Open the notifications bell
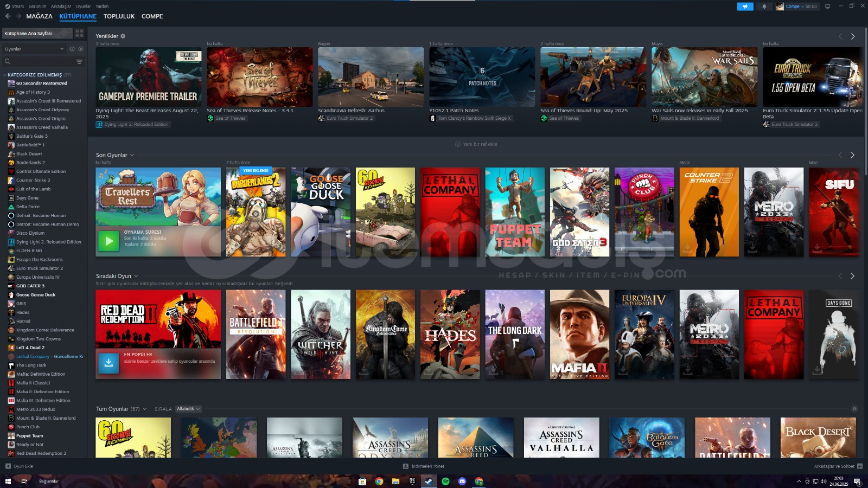The width and height of the screenshot is (868, 488). 764,7
